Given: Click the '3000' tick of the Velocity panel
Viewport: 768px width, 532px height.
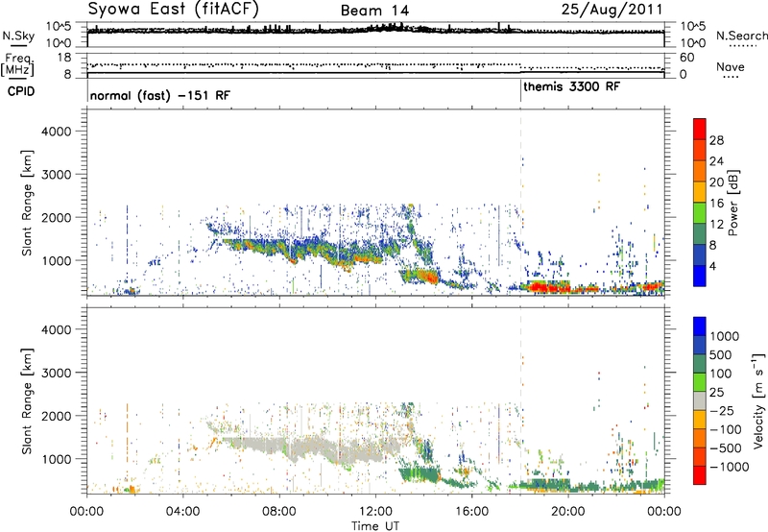Looking at the screenshot, I should (x=56, y=373).
